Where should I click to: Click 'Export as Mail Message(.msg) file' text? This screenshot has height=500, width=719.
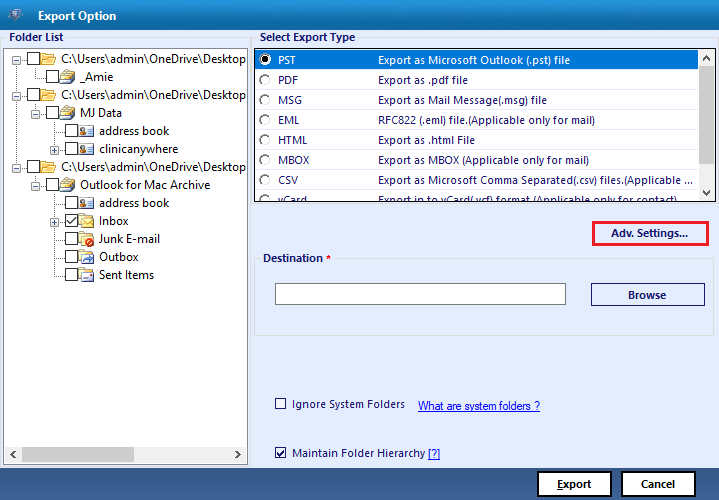pyautogui.click(x=462, y=100)
